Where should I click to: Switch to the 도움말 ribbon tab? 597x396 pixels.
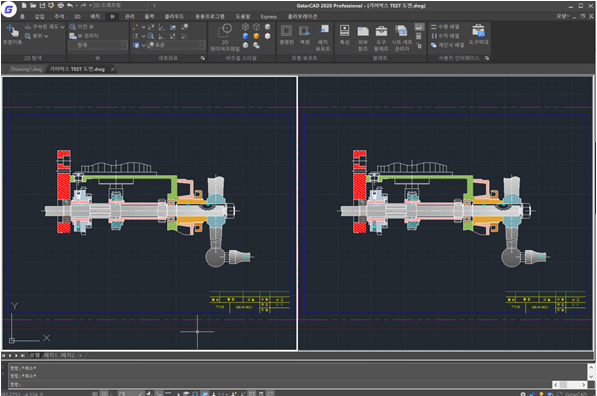243,16
